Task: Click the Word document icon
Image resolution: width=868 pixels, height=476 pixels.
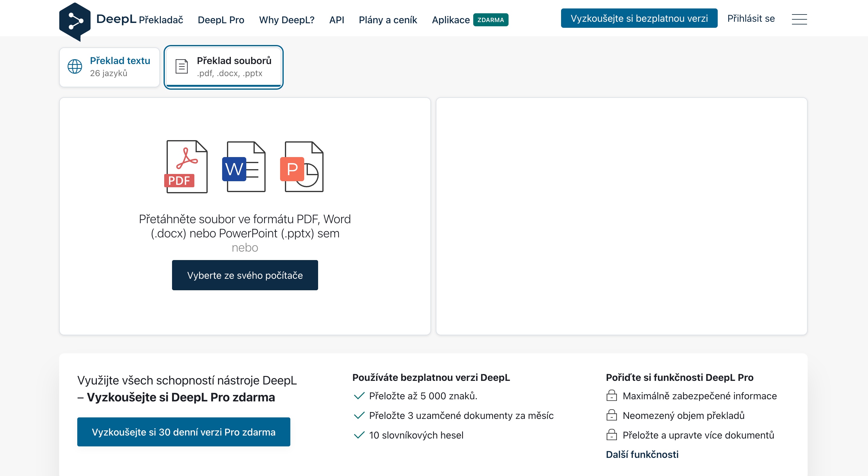Action: click(x=244, y=167)
